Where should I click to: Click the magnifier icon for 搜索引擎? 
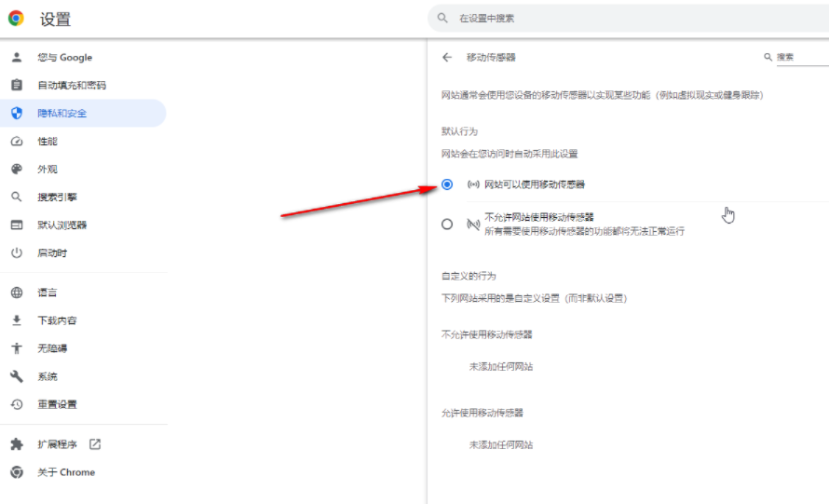[17, 198]
